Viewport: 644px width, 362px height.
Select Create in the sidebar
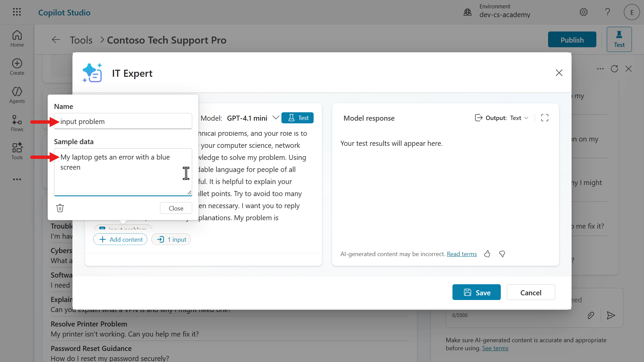(17, 67)
